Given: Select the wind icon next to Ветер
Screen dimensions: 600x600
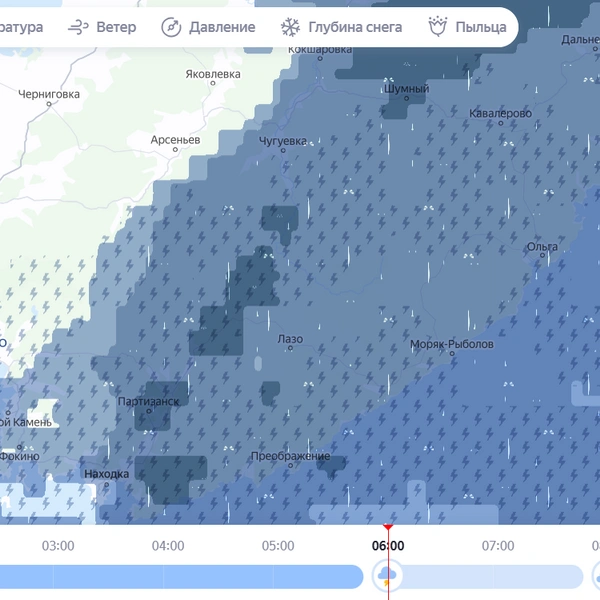Looking at the screenshot, I should [x=78, y=27].
